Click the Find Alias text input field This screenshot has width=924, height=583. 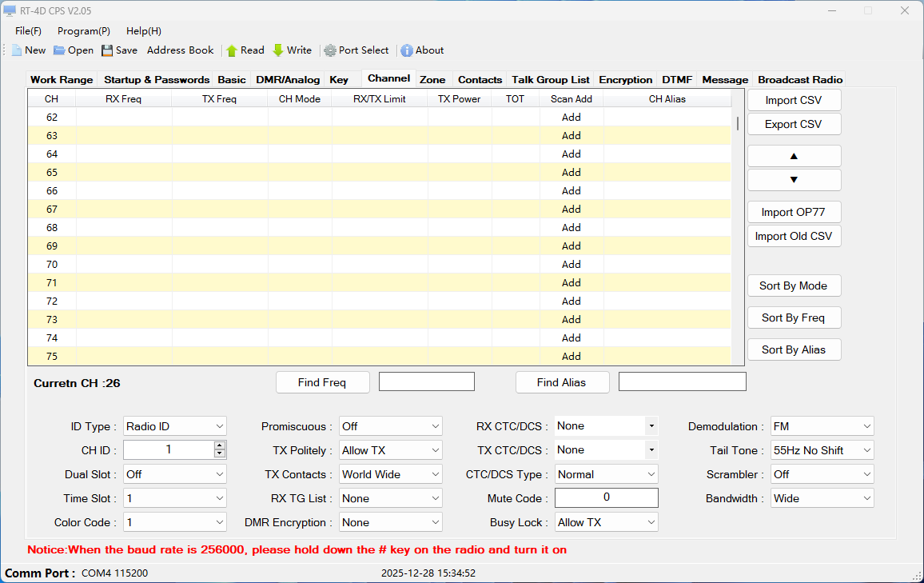coord(682,381)
